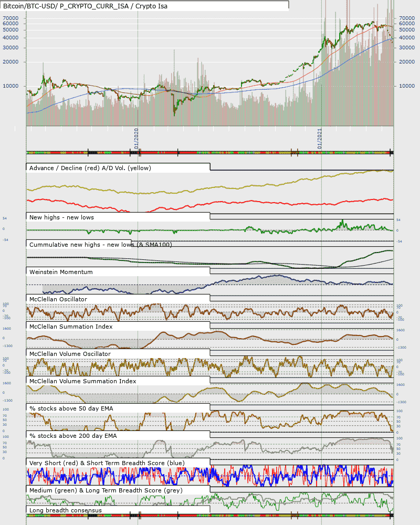
Task: Click the Bitcoin/BTC-USD chart title
Action: click(x=85, y=6)
